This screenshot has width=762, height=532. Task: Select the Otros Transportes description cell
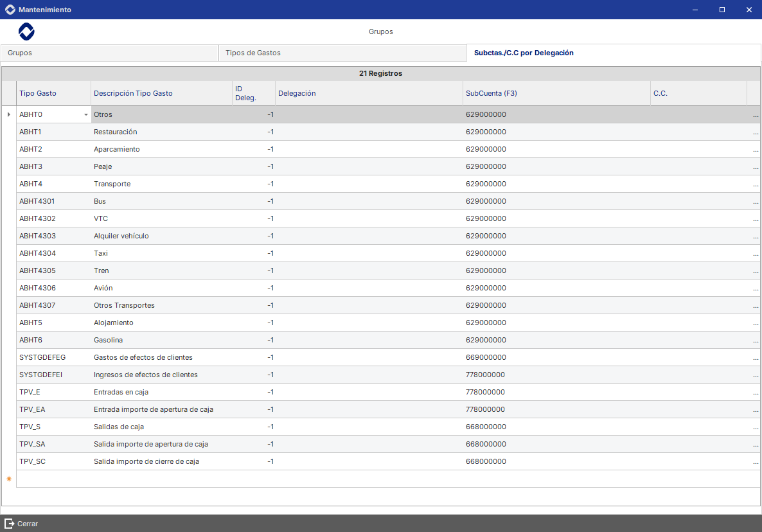click(161, 306)
